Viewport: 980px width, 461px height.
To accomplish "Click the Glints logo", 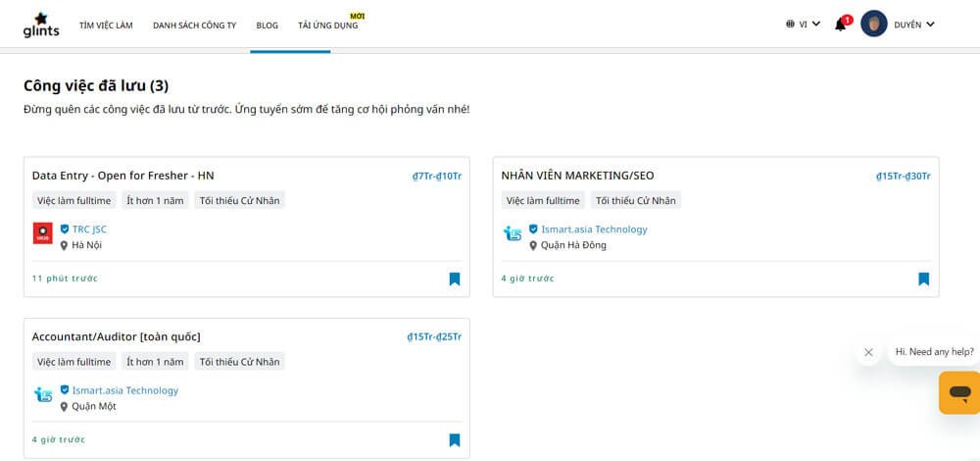I will point(41,25).
